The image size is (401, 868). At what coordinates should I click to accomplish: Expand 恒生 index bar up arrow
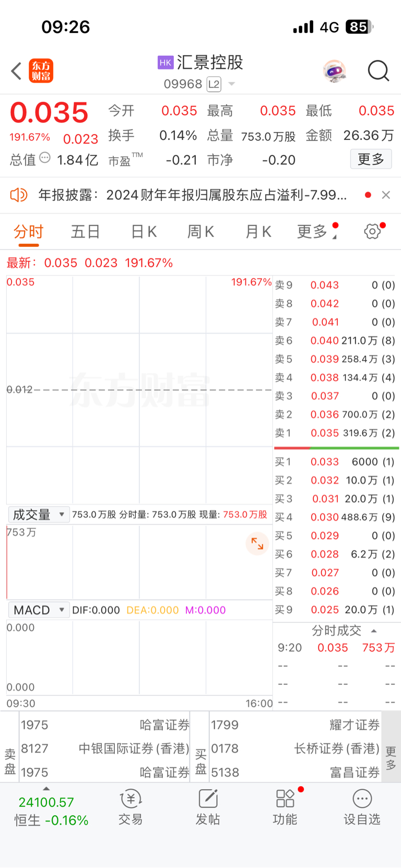click(46, 789)
